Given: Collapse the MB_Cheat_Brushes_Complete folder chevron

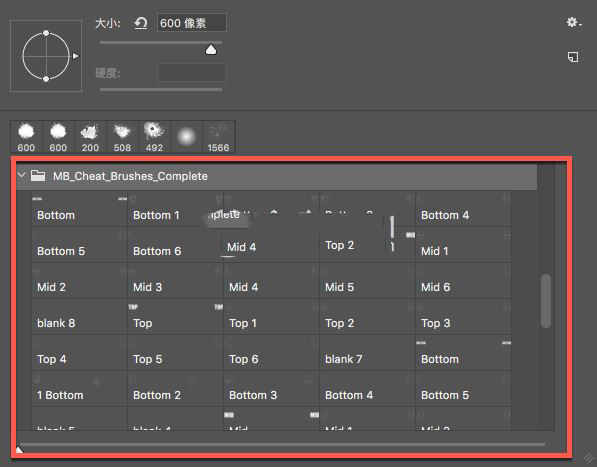Looking at the screenshot, I should click(22, 175).
